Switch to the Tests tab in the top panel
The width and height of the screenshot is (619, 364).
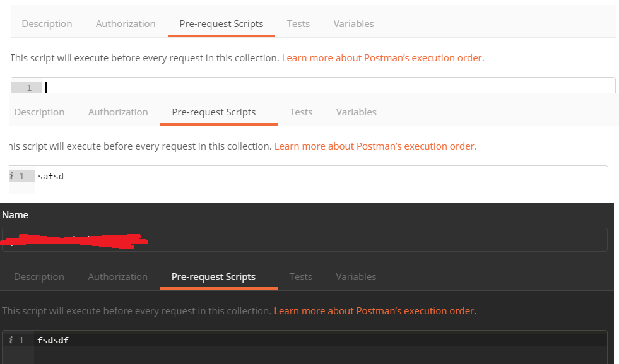coord(298,23)
